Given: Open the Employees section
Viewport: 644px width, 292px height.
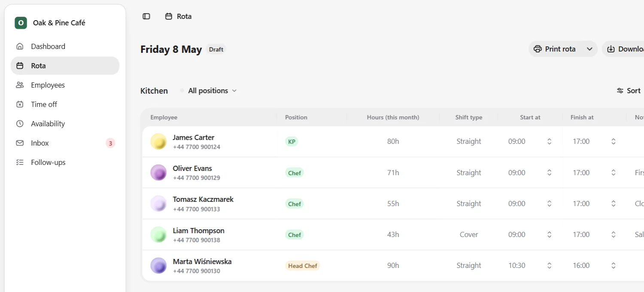Looking at the screenshot, I should [65, 85].
